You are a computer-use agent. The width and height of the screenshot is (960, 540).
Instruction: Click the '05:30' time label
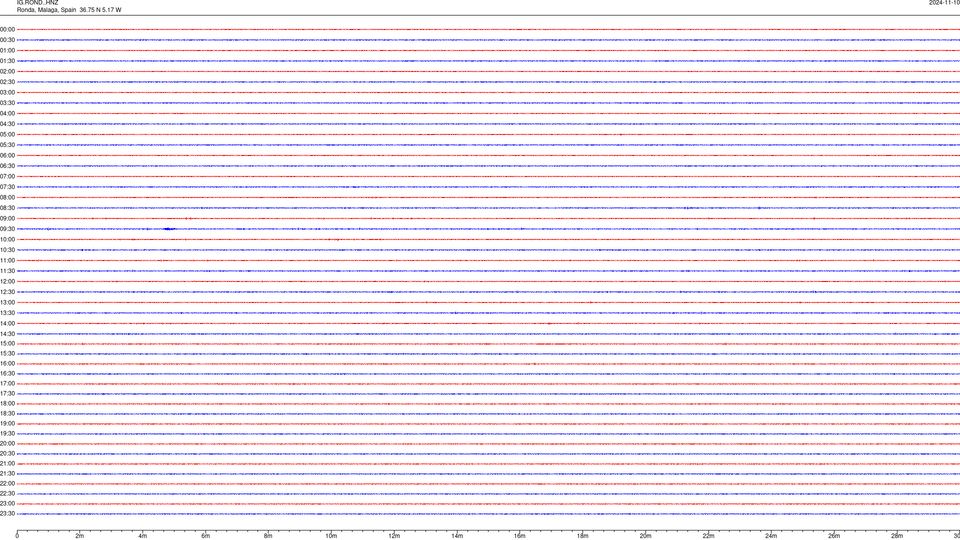click(x=7, y=145)
